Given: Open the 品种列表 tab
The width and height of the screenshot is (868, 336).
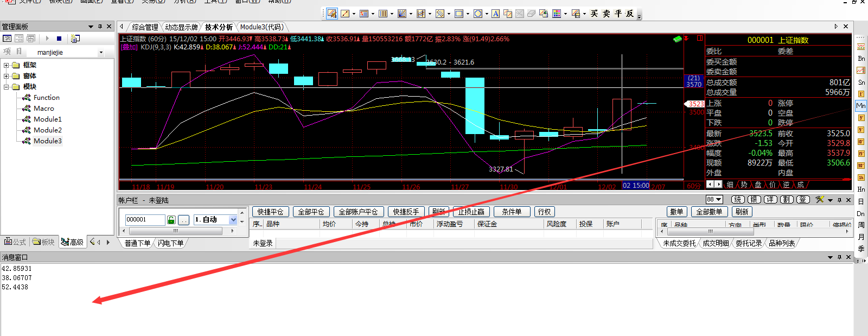Looking at the screenshot, I should coord(782,244).
